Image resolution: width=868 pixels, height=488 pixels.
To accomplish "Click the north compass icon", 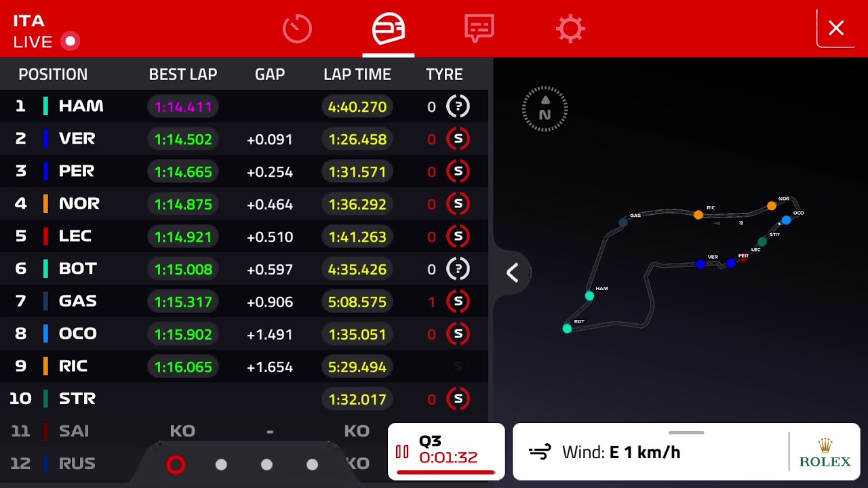I will point(545,108).
